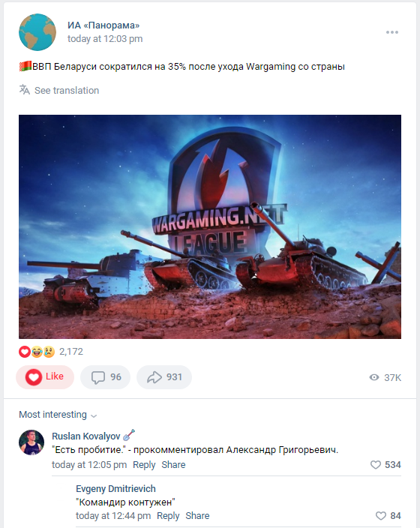Open the three-dot post options menu
Viewport: 420px width, 528px height.
[x=392, y=32]
